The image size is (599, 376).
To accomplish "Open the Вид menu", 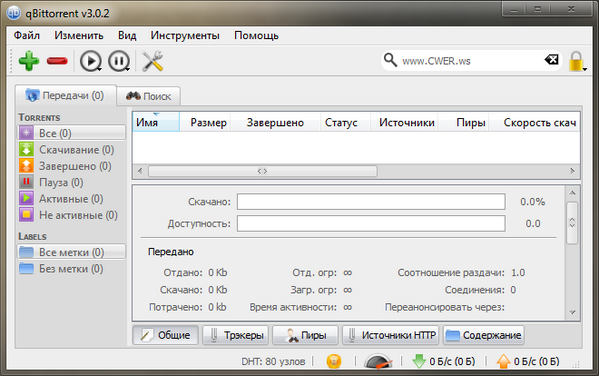I will coord(127,36).
